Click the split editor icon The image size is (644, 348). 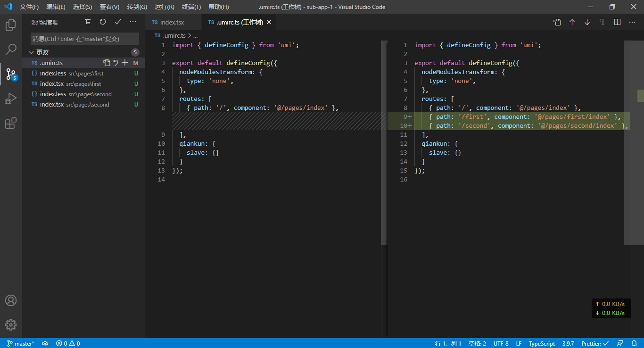tap(617, 22)
